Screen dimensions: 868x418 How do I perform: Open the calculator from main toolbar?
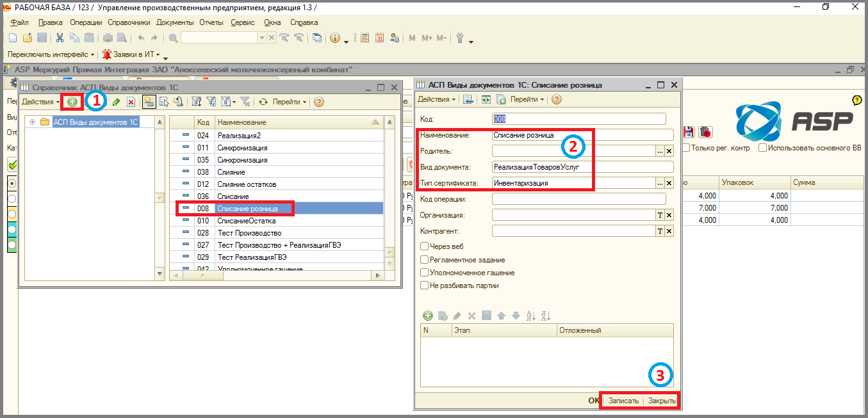pyautogui.click(x=365, y=38)
